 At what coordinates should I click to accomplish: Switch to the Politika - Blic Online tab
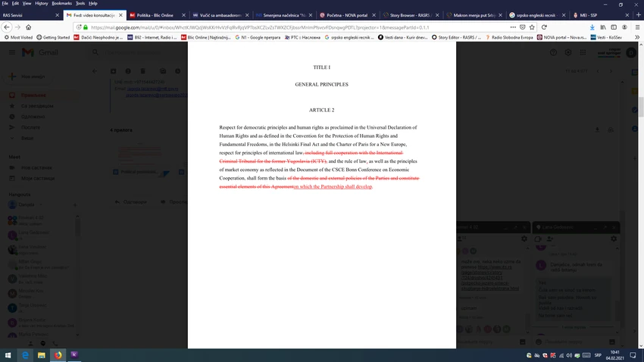click(155, 15)
